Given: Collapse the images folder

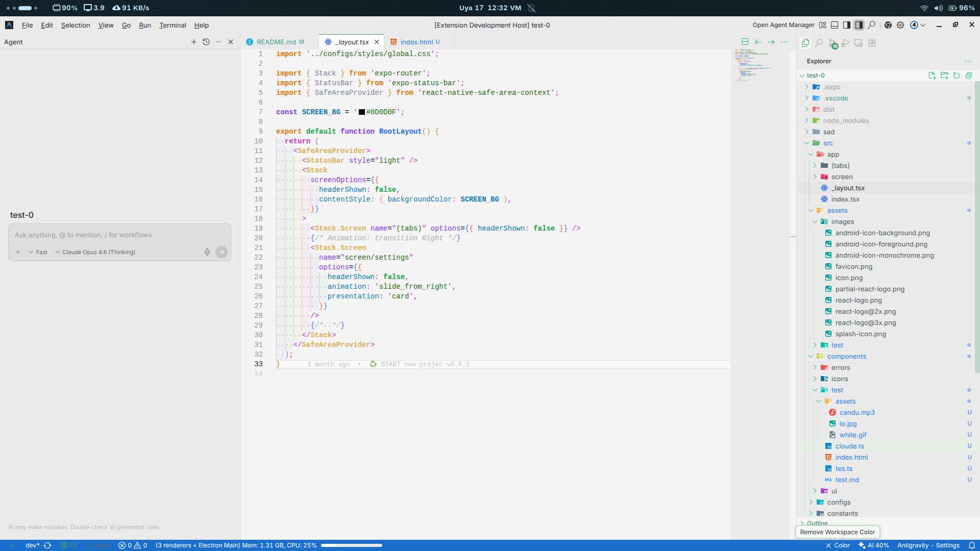Looking at the screenshot, I should [842, 221].
